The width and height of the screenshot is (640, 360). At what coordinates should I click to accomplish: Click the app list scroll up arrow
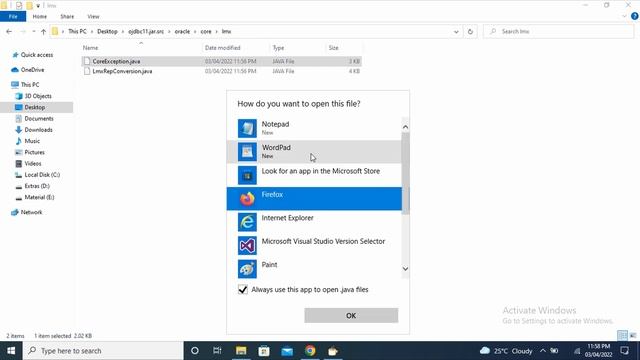click(x=405, y=127)
